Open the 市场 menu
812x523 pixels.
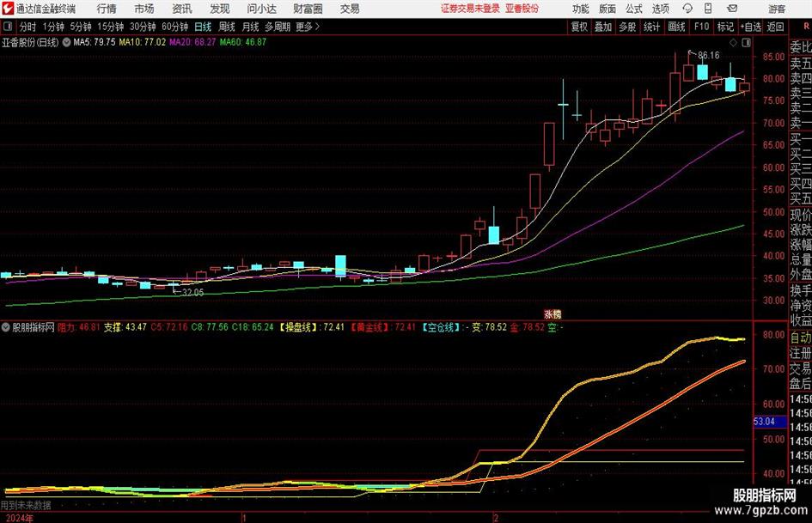pos(144,9)
